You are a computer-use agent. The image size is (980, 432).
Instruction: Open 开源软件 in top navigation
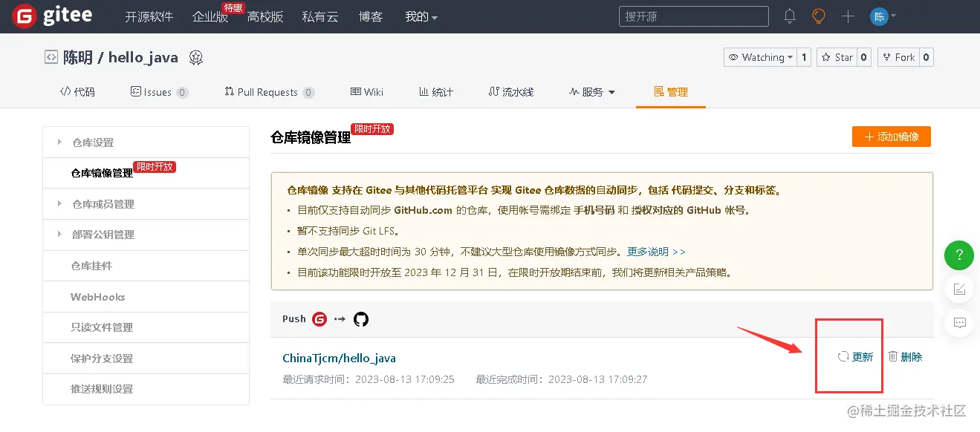coord(149,16)
